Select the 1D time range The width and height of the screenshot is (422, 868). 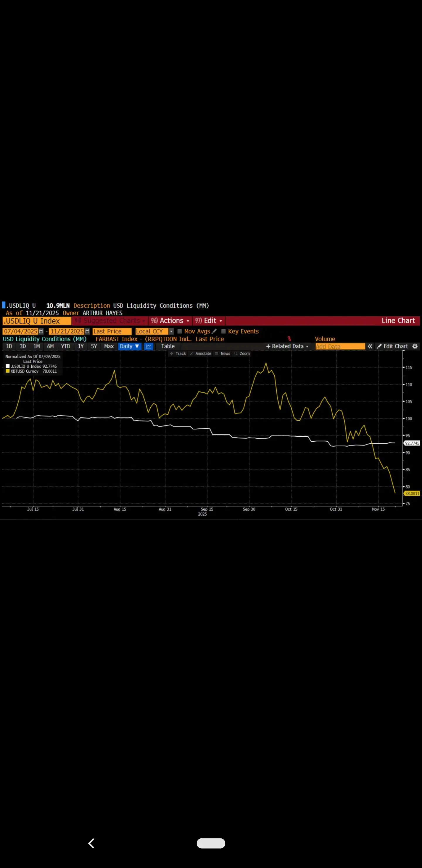(x=9, y=346)
